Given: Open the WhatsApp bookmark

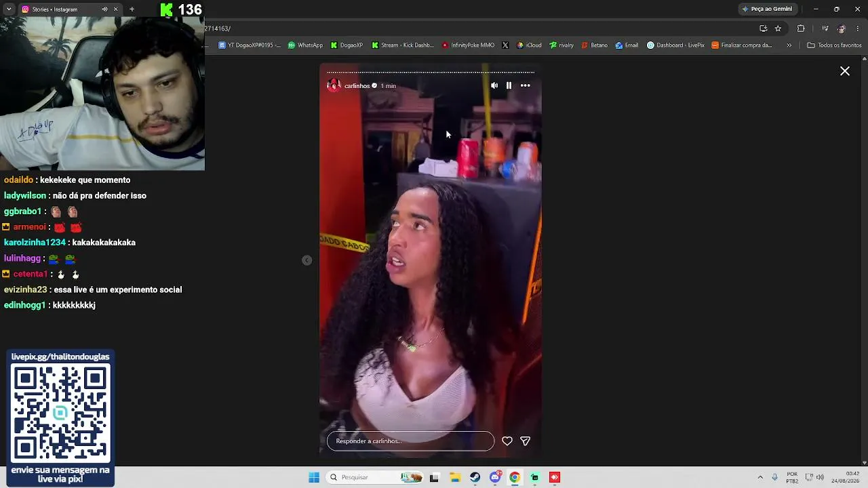Looking at the screenshot, I should point(305,45).
